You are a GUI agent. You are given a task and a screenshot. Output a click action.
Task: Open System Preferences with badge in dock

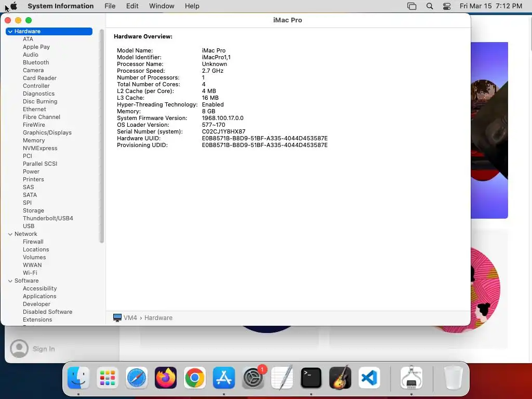253,378
